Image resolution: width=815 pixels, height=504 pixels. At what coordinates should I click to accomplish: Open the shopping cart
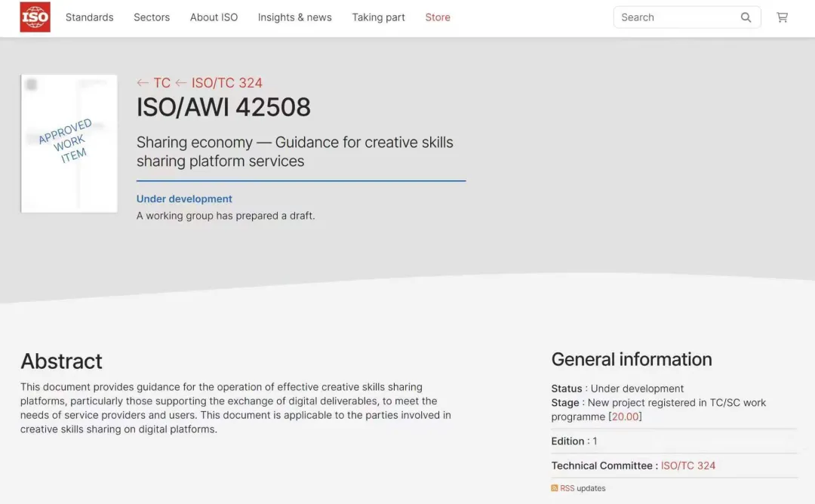coord(782,17)
